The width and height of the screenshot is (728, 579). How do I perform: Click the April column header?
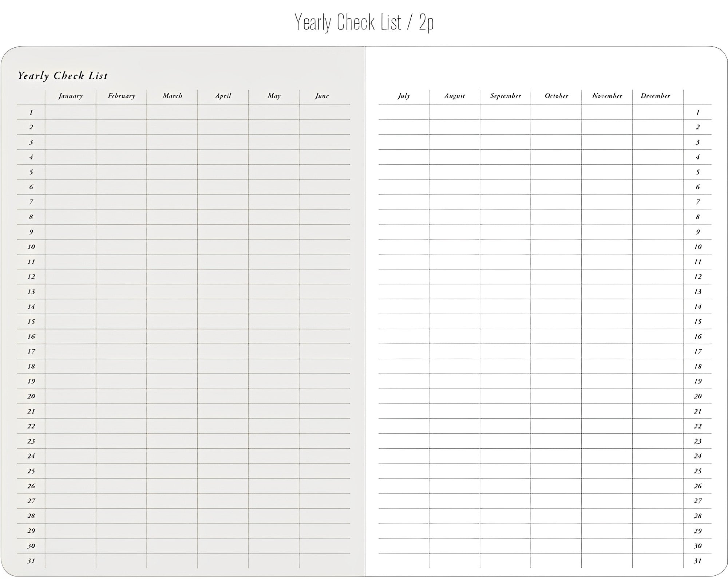pyautogui.click(x=223, y=96)
